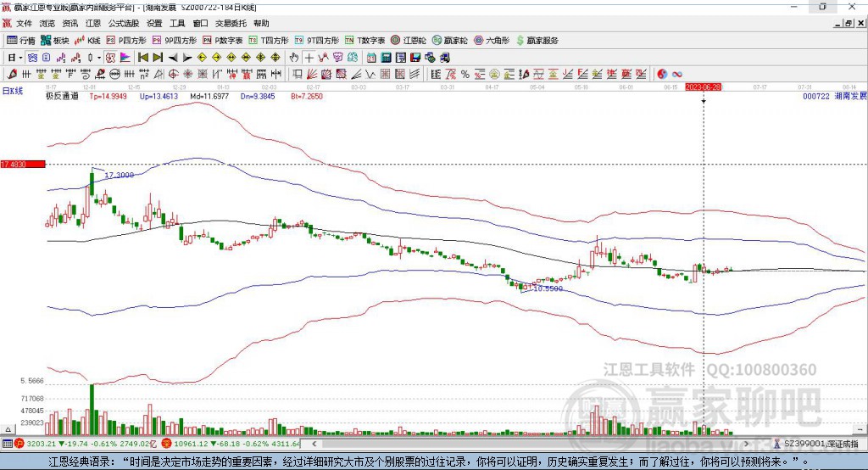This screenshot has height=470, width=868.
Task: Open the calculator icon
Action: tap(386, 58)
